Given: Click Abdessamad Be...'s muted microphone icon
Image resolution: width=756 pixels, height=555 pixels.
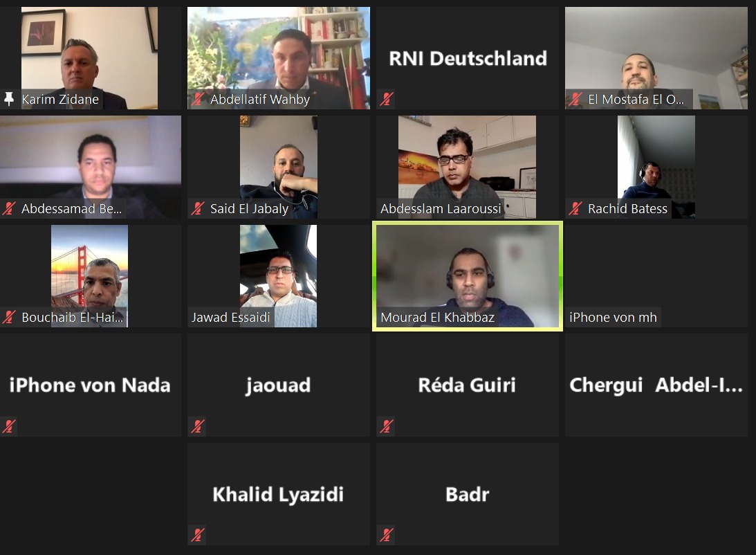Looking at the screenshot, I should [9, 208].
